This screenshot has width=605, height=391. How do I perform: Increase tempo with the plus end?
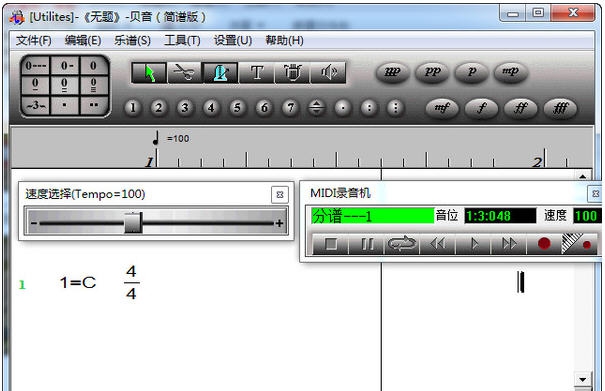point(279,223)
